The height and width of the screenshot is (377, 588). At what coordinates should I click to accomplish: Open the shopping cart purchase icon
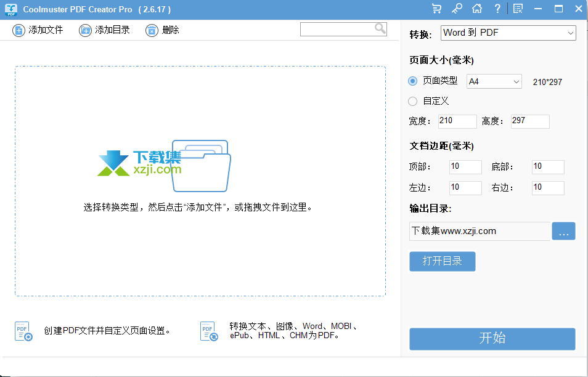coord(436,9)
